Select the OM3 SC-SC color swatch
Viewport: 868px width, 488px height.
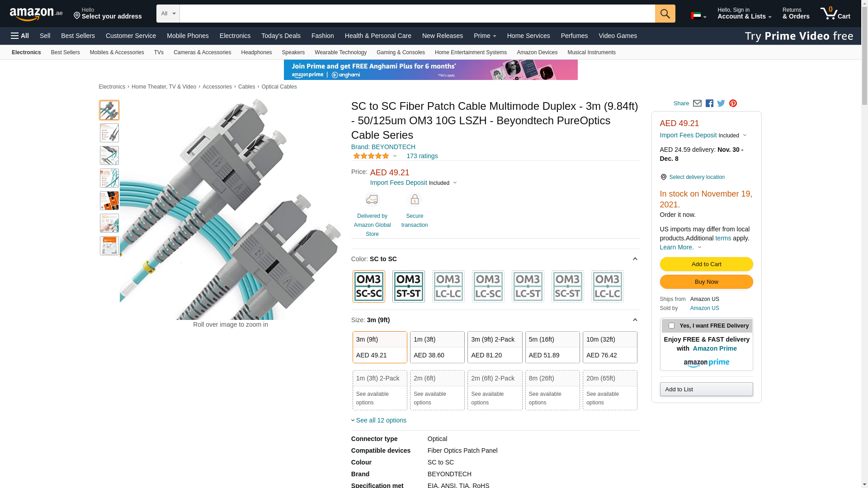[368, 286]
